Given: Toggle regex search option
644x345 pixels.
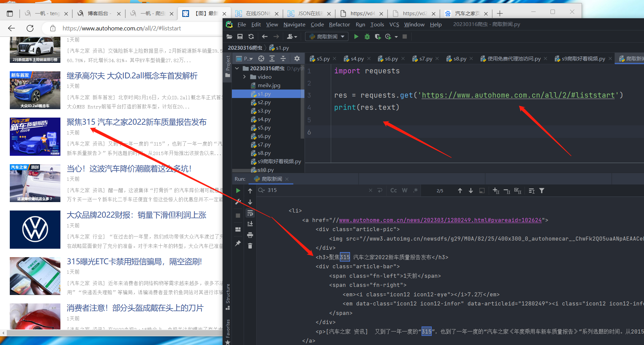Looking at the screenshot, I should tap(415, 190).
